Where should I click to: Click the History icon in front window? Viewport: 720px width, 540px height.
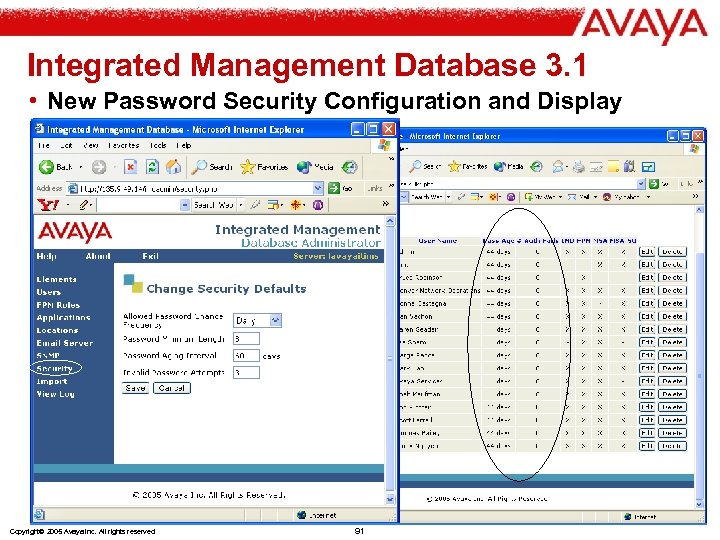pyautogui.click(x=349, y=167)
